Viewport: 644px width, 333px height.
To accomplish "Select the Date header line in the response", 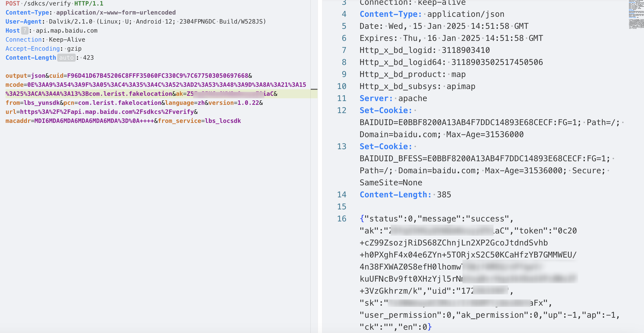I will [x=444, y=26].
